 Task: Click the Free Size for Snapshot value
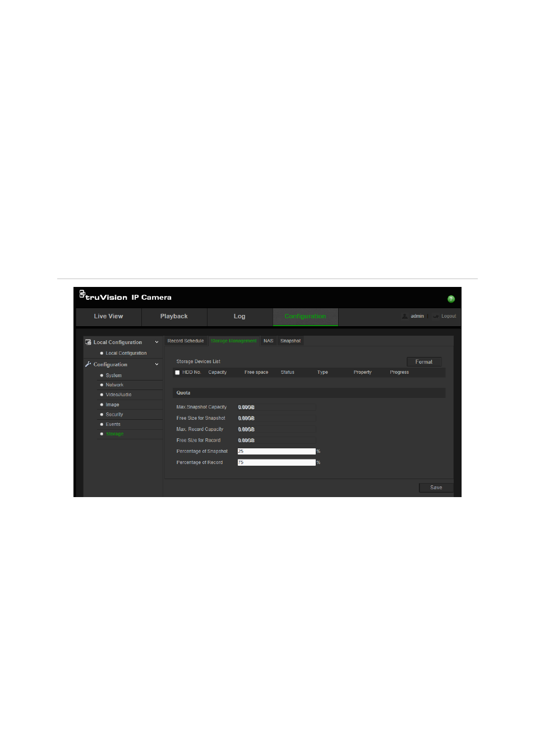276,419
